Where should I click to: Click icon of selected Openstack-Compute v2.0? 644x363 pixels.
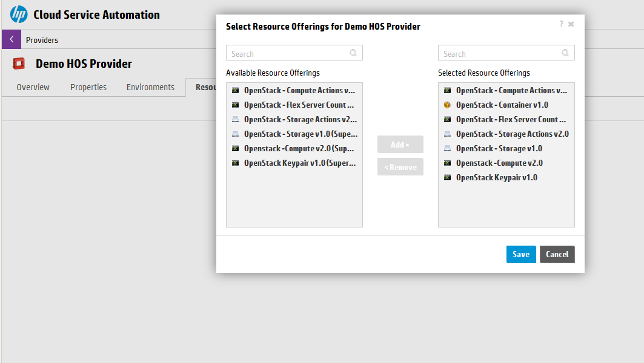(x=447, y=163)
